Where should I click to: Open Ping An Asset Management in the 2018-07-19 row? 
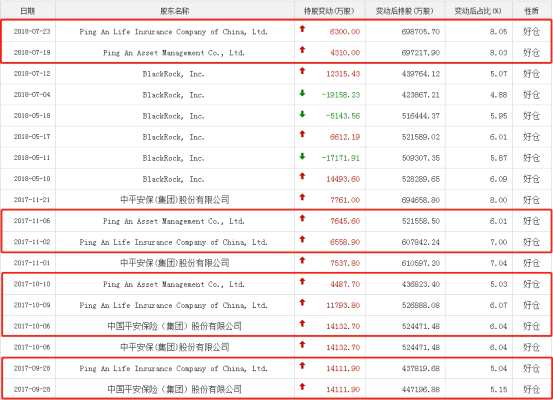point(174,53)
